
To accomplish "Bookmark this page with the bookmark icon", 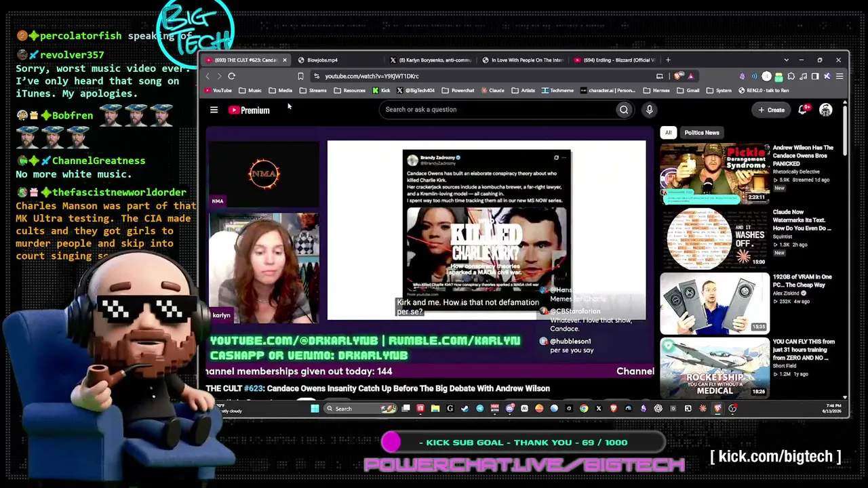I will (300, 76).
